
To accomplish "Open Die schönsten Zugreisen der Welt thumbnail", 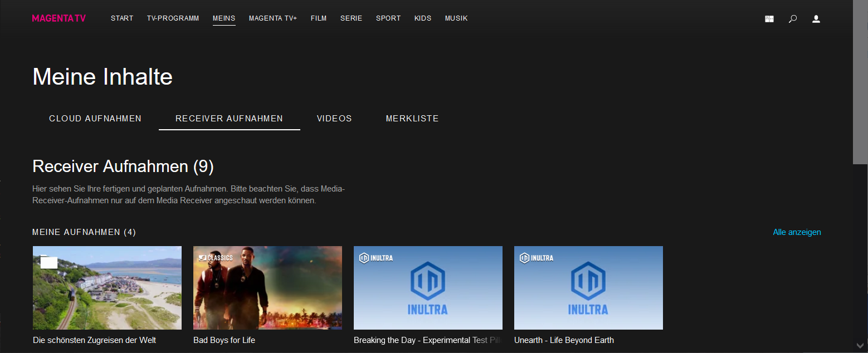I will click(107, 288).
